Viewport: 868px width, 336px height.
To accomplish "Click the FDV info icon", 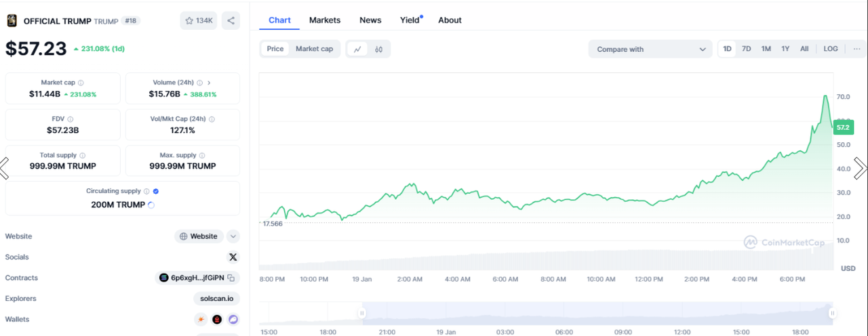I will [x=71, y=119].
